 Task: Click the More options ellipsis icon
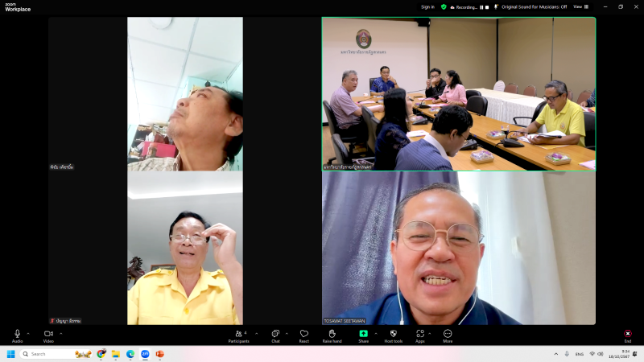(x=448, y=334)
